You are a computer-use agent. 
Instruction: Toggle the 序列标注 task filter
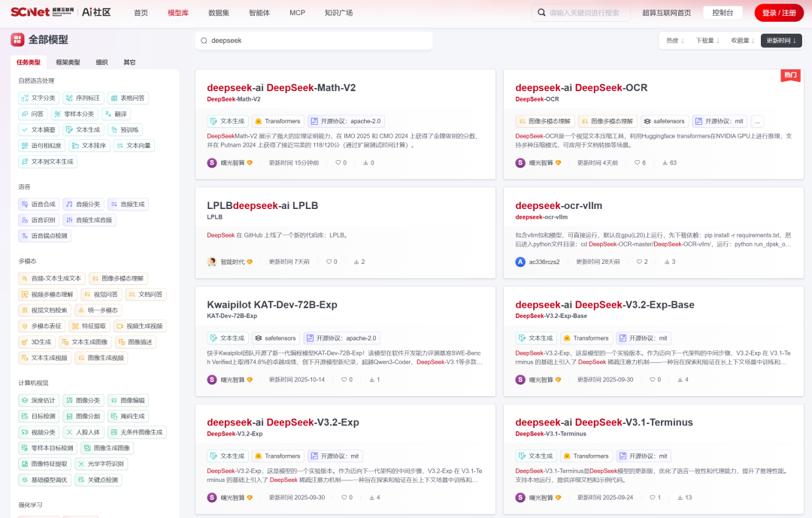point(83,98)
